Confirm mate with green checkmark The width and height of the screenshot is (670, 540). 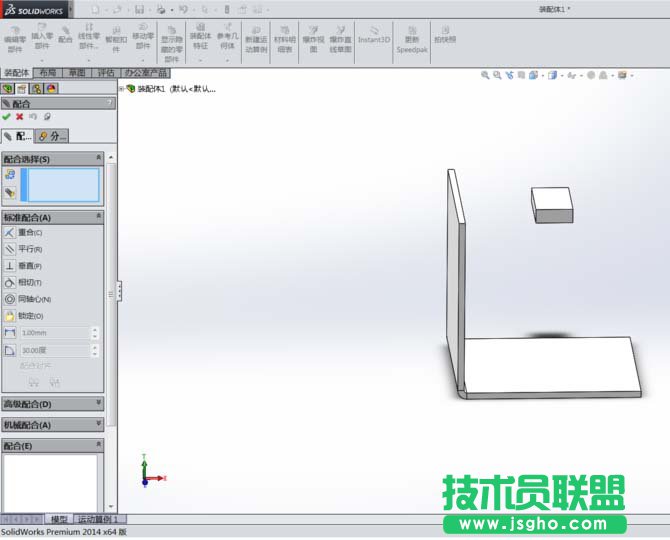click(x=6, y=117)
